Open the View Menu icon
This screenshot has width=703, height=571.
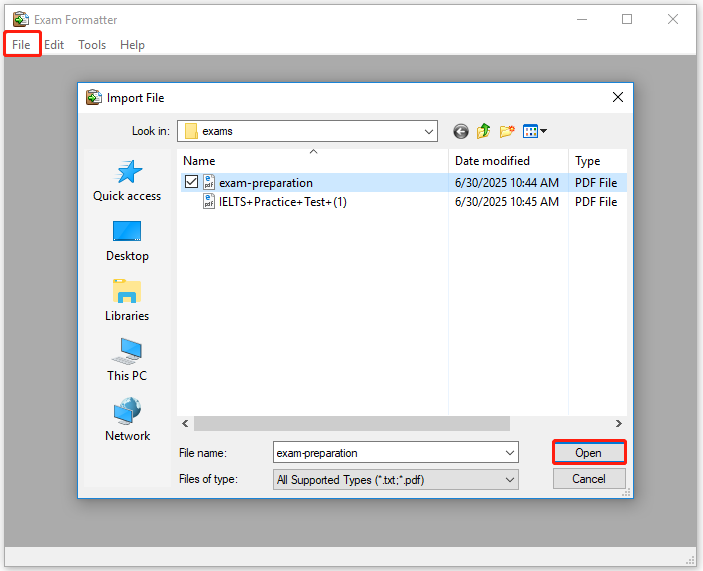coord(530,131)
